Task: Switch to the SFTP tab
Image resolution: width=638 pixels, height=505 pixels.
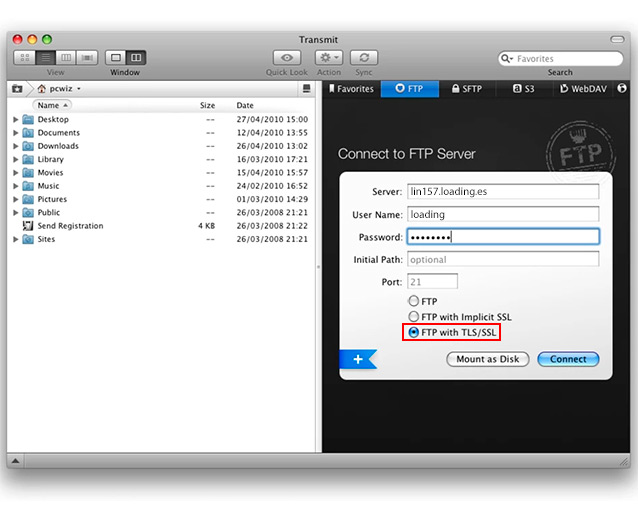Action: coord(464,89)
